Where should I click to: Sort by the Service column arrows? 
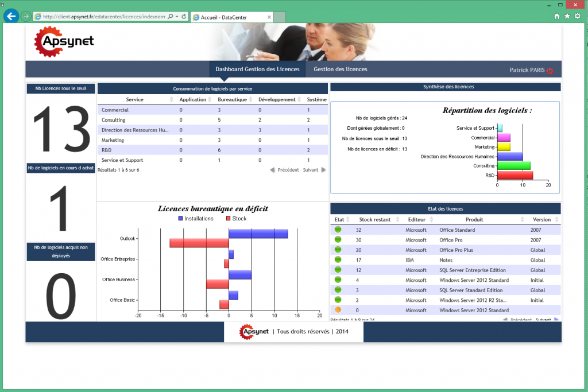(172, 100)
